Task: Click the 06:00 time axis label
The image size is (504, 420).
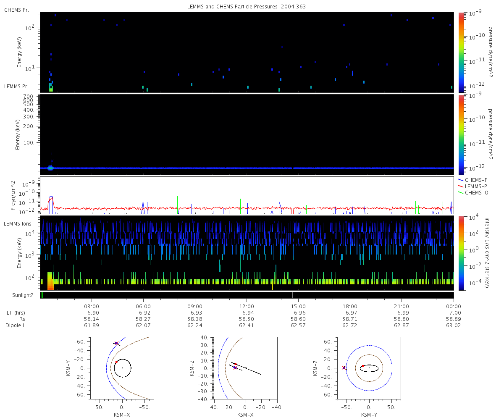Action: [x=143, y=306]
